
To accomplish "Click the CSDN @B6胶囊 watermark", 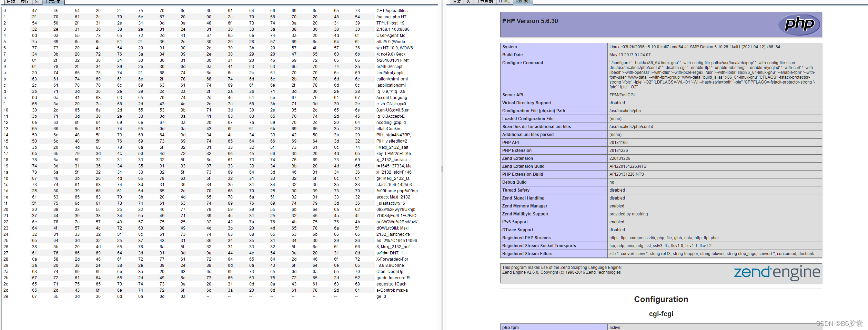I will click(x=838, y=324).
